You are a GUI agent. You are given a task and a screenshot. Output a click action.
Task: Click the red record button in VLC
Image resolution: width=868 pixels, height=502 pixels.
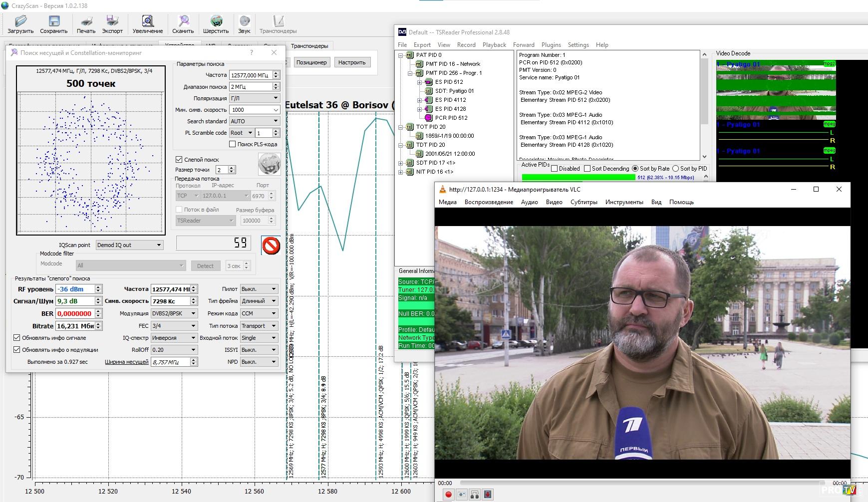(x=448, y=494)
